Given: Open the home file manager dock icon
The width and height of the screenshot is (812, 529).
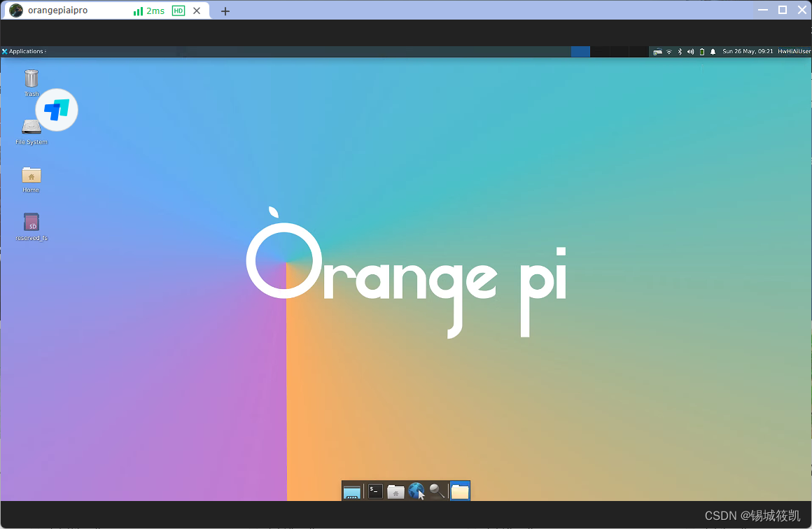Looking at the screenshot, I should [395, 491].
